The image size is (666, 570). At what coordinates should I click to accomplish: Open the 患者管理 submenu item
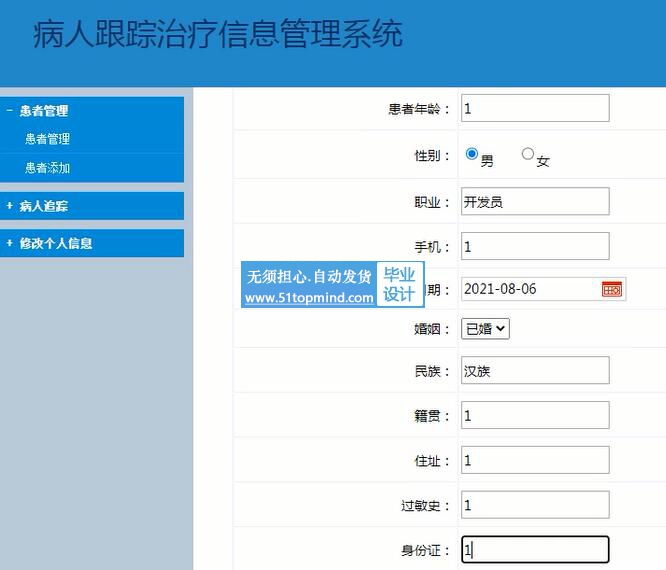click(x=47, y=139)
